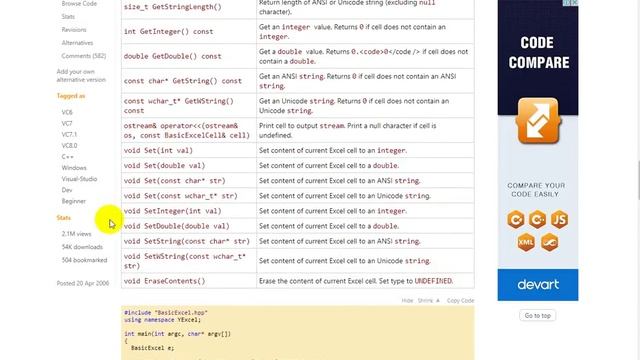Click 'Erase the content of current Excel cell' description
Viewport: 640px width, 360px height.
(x=365, y=281)
